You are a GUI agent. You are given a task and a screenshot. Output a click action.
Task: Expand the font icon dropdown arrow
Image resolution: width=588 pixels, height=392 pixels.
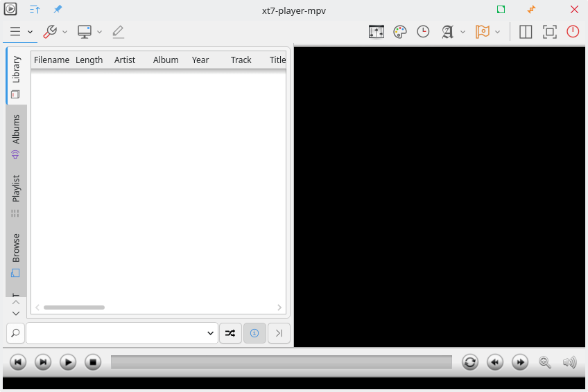tap(462, 32)
